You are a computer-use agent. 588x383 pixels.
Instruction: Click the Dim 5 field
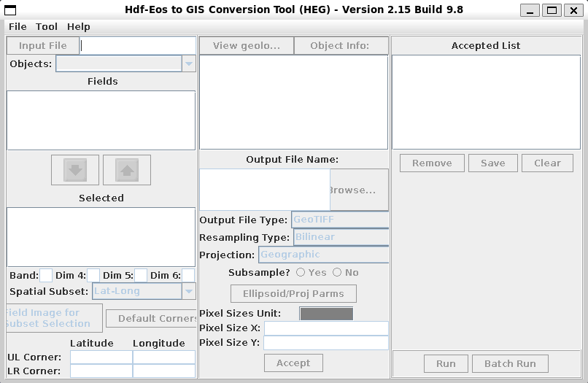coord(141,275)
